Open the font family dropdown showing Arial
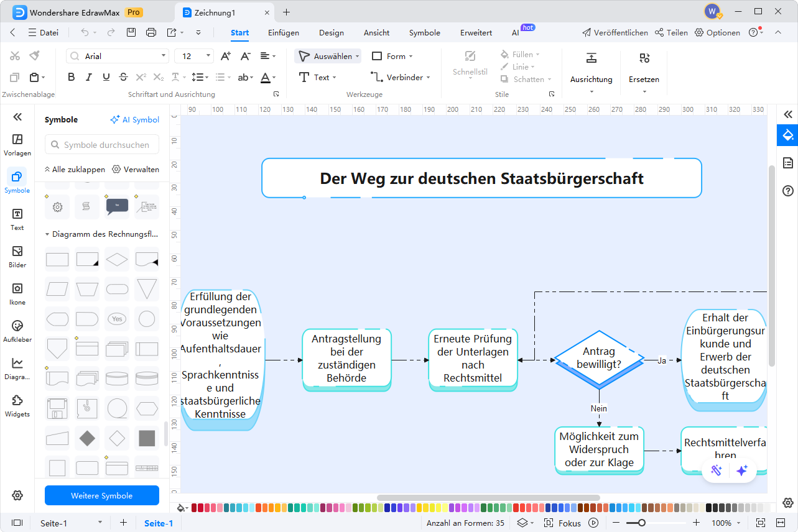Screen dimensions: 798x532 click(117, 55)
